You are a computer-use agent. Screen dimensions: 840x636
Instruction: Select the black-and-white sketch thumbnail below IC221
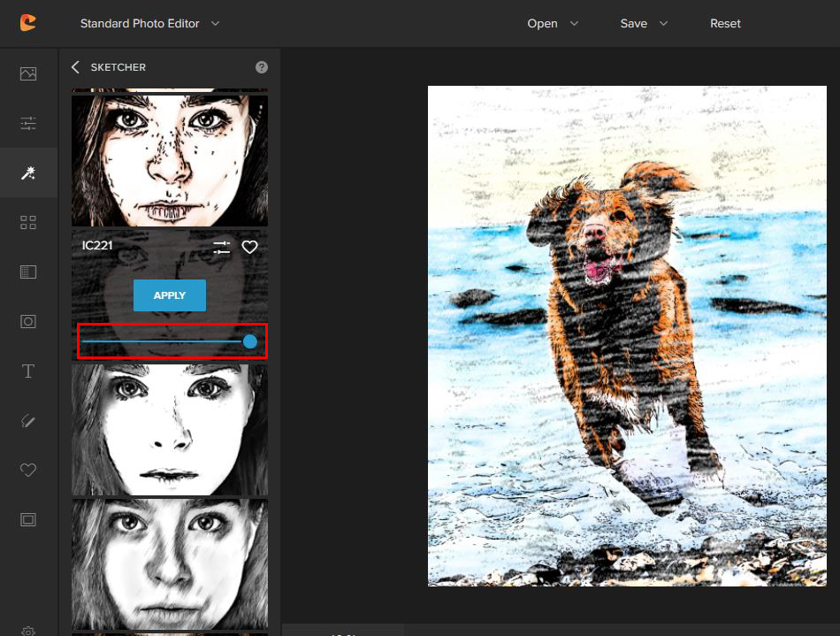[169, 430]
